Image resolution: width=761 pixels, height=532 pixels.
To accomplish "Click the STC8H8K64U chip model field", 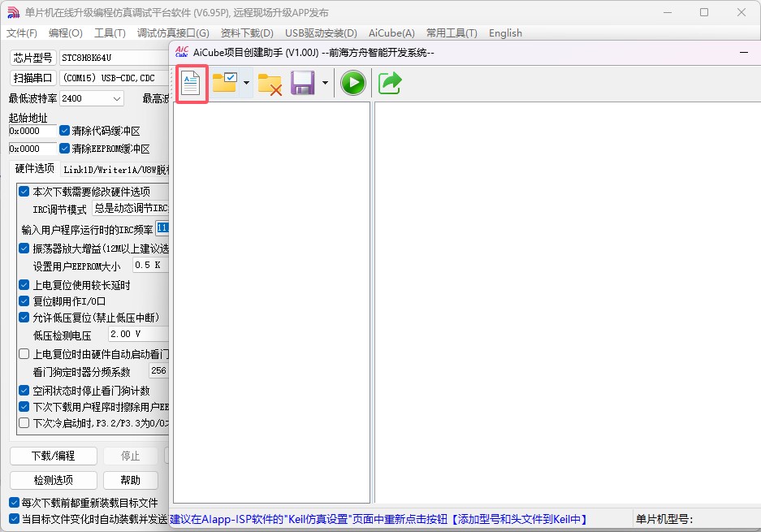I will (114, 58).
